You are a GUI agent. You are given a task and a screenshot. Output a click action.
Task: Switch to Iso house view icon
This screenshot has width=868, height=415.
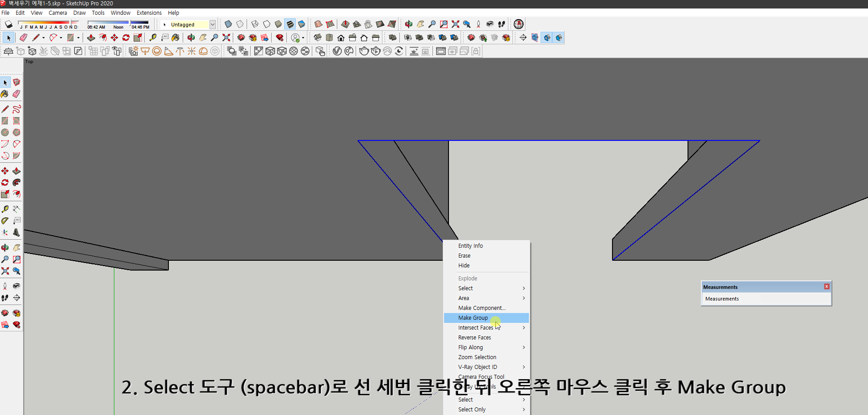coord(318,38)
